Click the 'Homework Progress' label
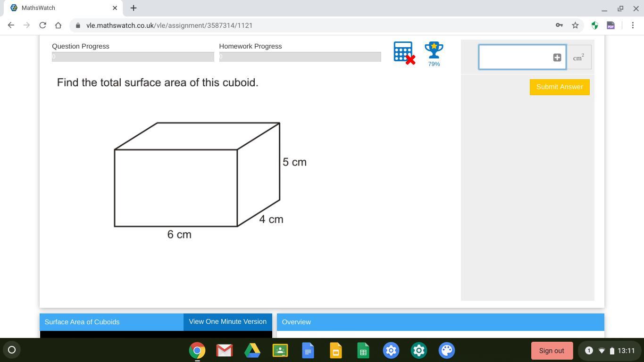The image size is (644, 362). [x=251, y=46]
